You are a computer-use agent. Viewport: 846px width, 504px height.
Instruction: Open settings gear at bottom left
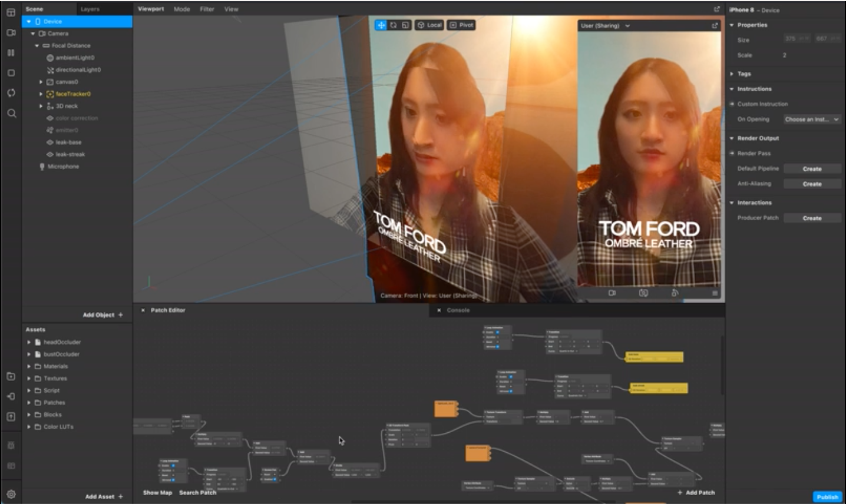11,494
